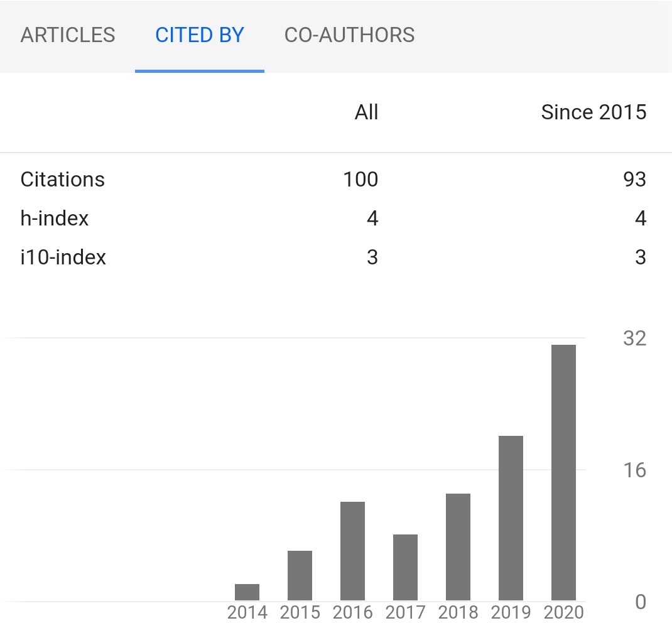Click the h-index row label

(x=55, y=219)
